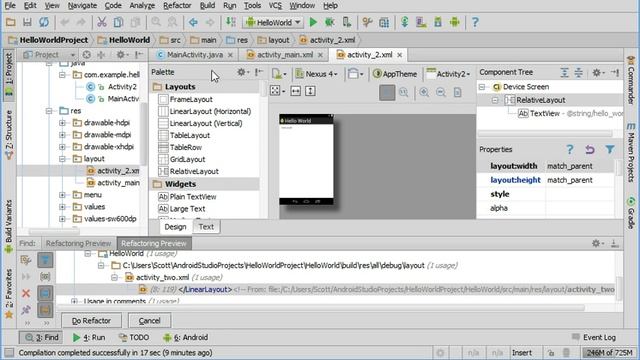Screen dimensions: 640x360
Task: Cut selection with the scissors icon
Action: (102, 22)
